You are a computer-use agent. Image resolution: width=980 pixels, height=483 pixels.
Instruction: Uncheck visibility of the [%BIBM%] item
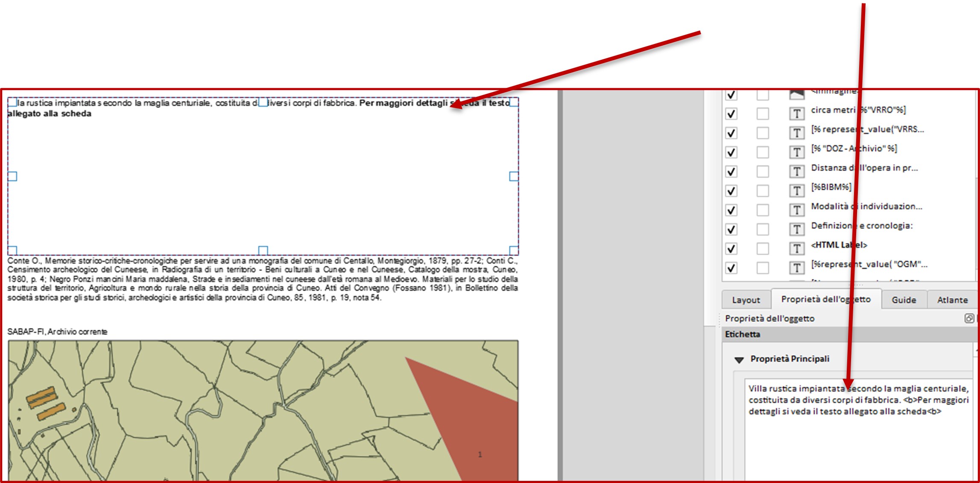(731, 191)
